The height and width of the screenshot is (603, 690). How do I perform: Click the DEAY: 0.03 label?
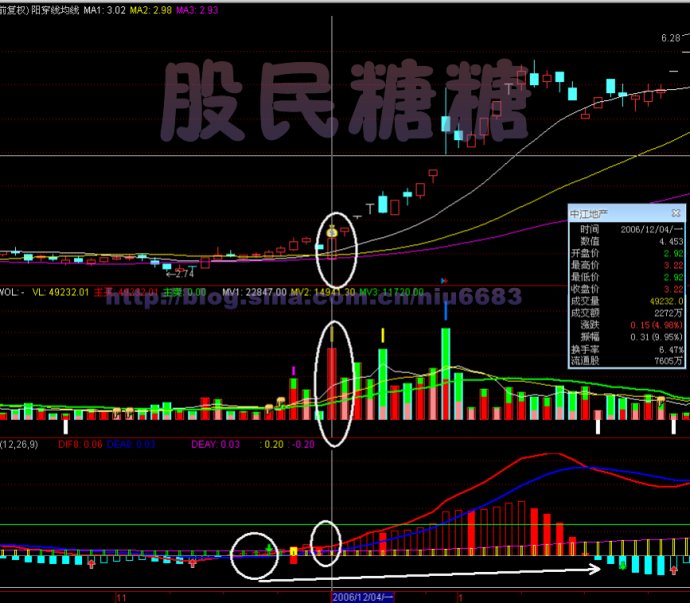click(x=215, y=445)
